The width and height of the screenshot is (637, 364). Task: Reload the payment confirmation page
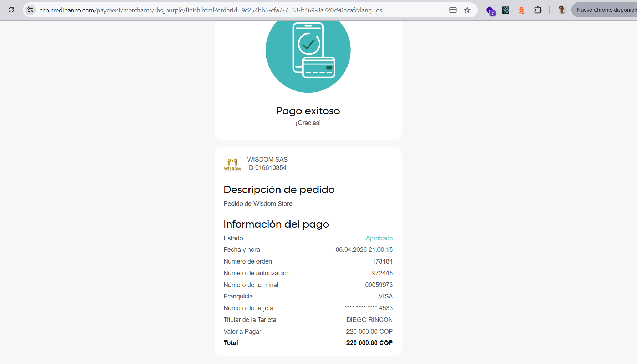pyautogui.click(x=11, y=10)
